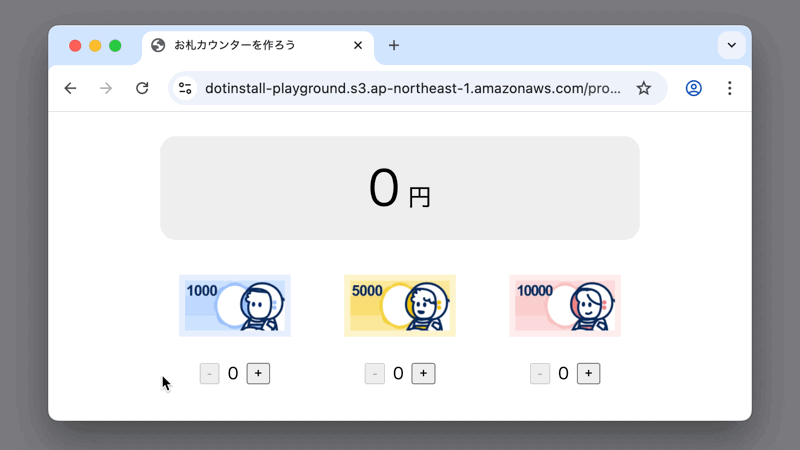Screen dimensions: 800x450
Task: Open site information icon in address bar
Action: pyautogui.click(x=185, y=88)
